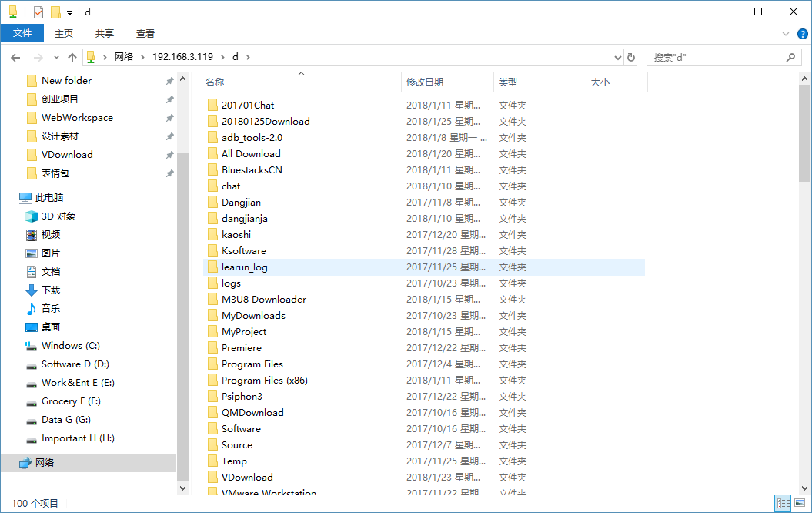Go up one folder level
The width and height of the screenshot is (812, 513).
click(x=72, y=58)
